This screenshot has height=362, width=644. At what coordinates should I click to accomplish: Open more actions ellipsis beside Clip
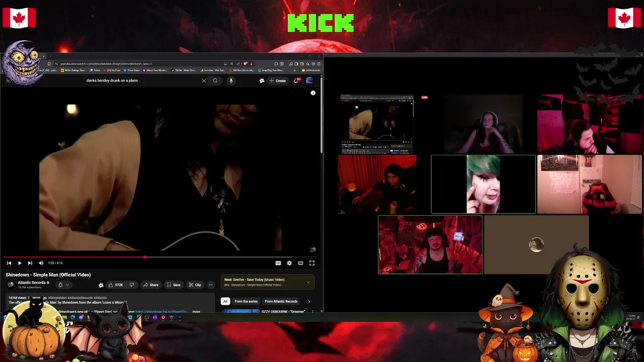click(x=211, y=285)
